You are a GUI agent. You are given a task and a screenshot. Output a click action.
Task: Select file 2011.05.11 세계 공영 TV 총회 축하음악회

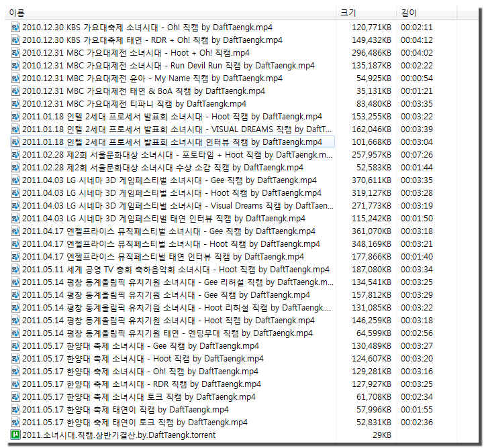(x=176, y=270)
